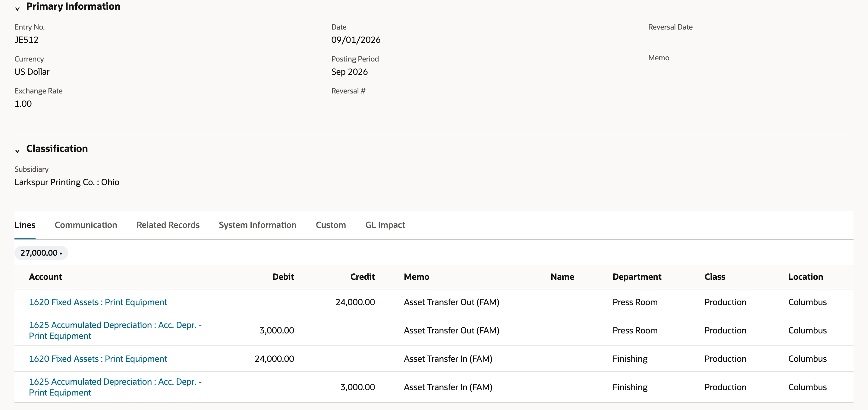The width and height of the screenshot is (868, 410).
Task: Click Press Room department in first row
Action: [635, 302]
